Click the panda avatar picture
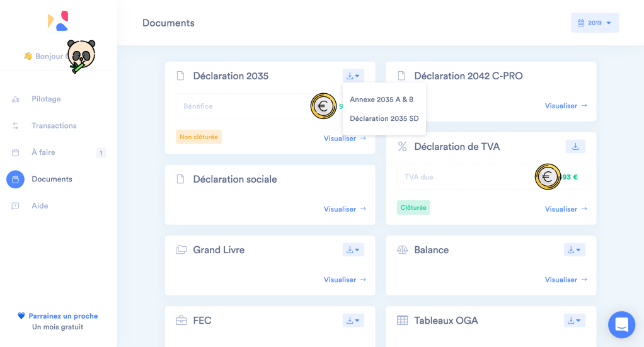The width and height of the screenshot is (644, 347). [81, 56]
